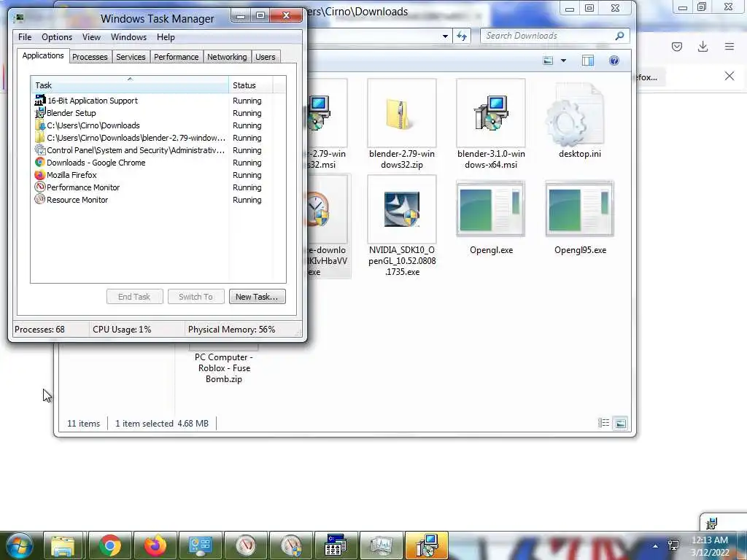This screenshot has width=747, height=560.
Task: Select the blender-2.79-windows32.zip file
Action: 402,125
